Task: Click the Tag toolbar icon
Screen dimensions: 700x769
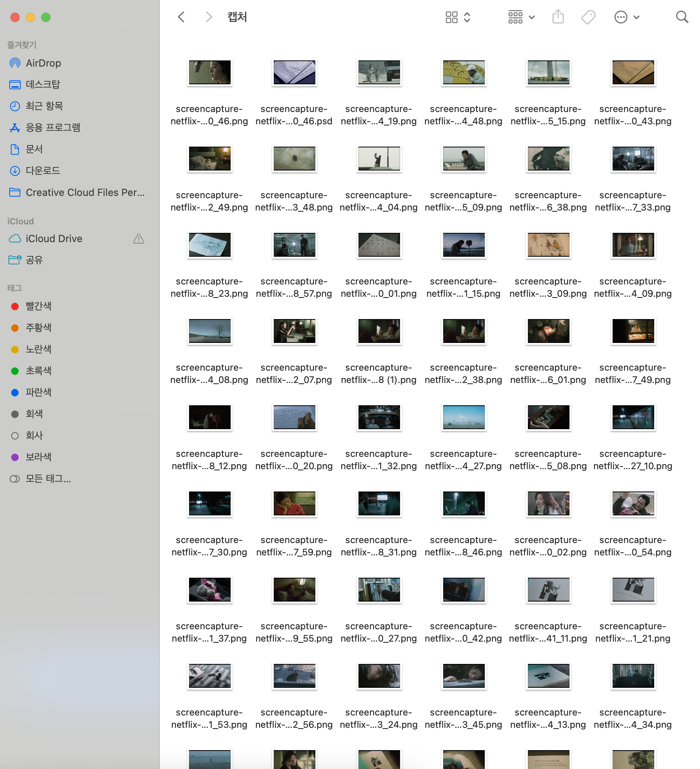Action: tap(588, 17)
